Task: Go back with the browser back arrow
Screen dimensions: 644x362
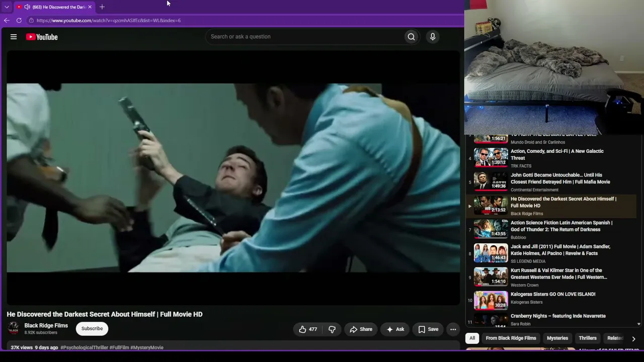Action: [7, 21]
